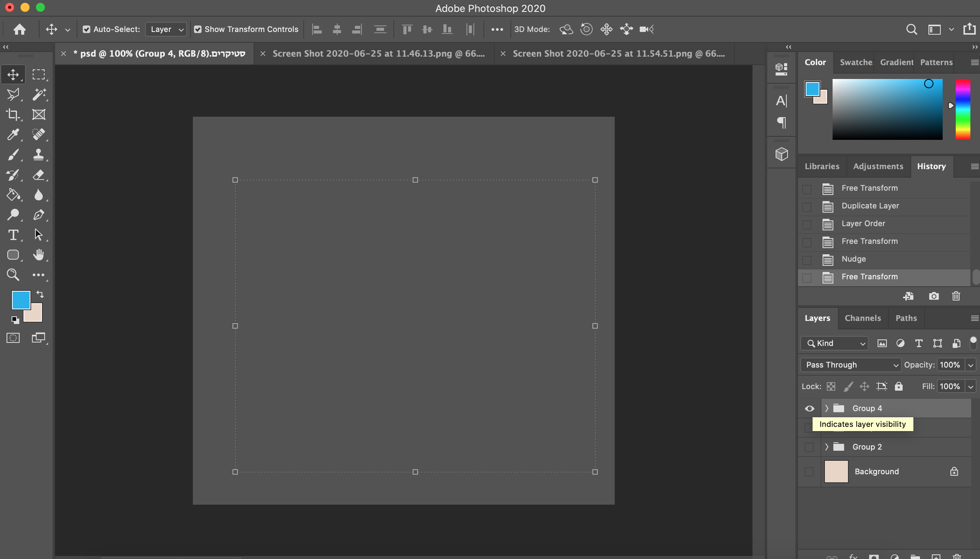Disable Show Transform Controls checkbox
The height and width of the screenshot is (559, 980).
[198, 29]
